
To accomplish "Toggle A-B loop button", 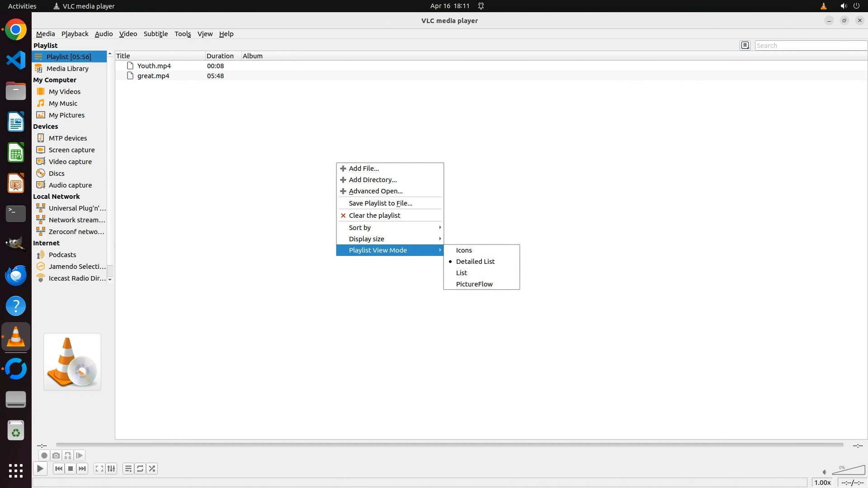I will pyautogui.click(x=68, y=455).
